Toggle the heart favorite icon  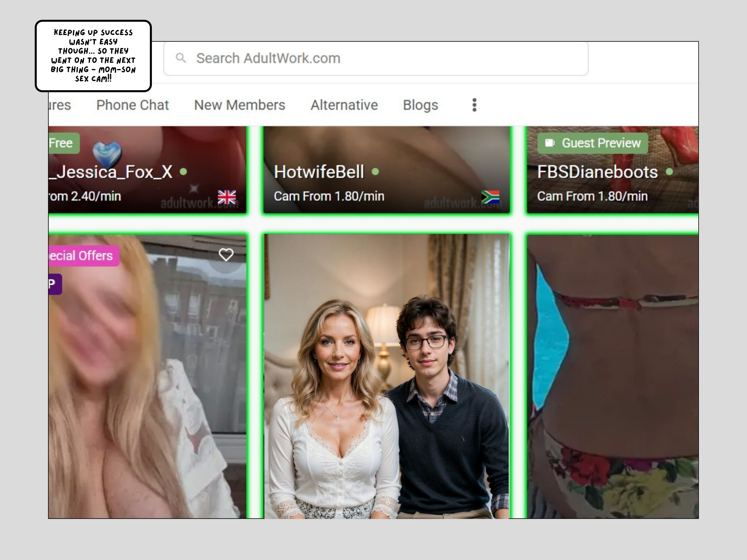point(226,255)
